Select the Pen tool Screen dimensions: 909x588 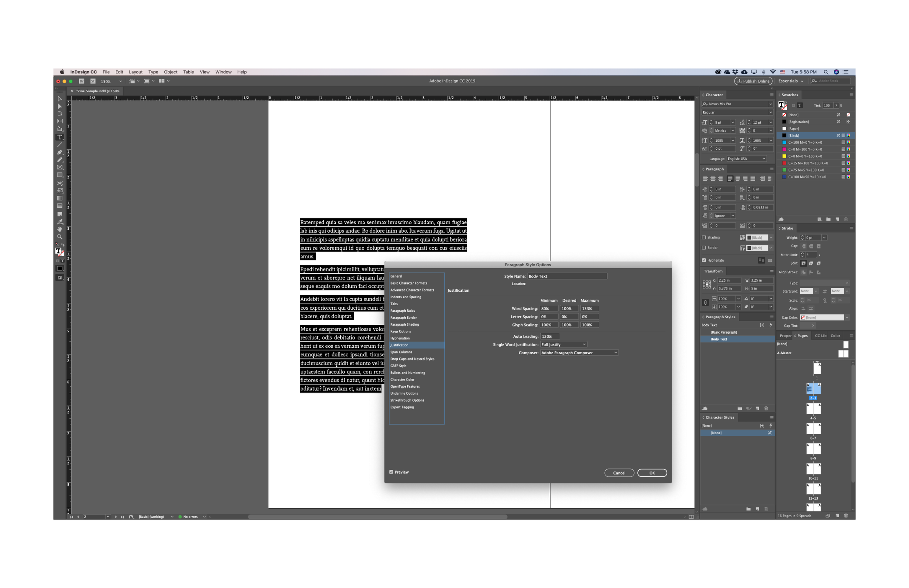(60, 152)
